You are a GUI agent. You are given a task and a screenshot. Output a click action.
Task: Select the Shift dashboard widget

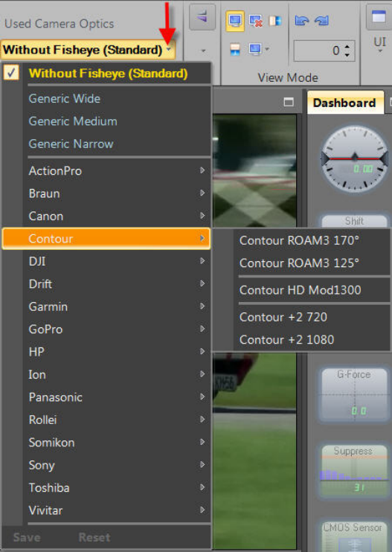[354, 221]
